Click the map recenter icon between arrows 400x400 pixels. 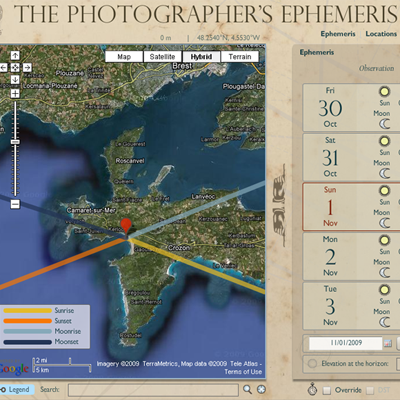[x=15, y=68]
